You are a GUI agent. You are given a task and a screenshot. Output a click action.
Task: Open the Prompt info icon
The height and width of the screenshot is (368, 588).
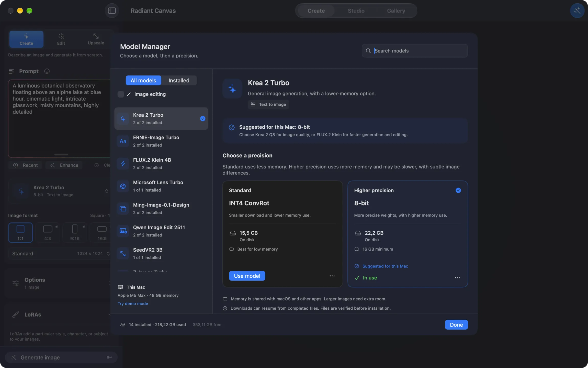point(47,71)
